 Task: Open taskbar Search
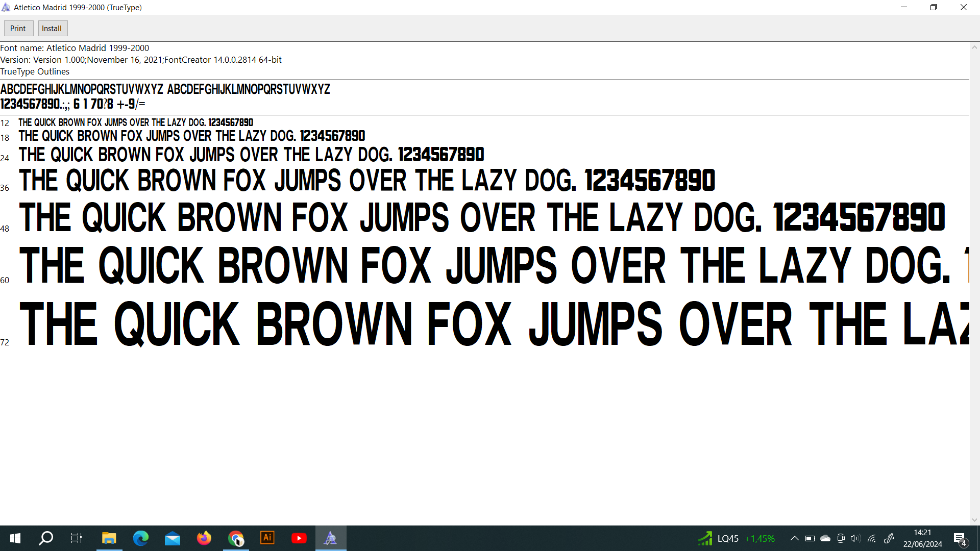(x=46, y=538)
